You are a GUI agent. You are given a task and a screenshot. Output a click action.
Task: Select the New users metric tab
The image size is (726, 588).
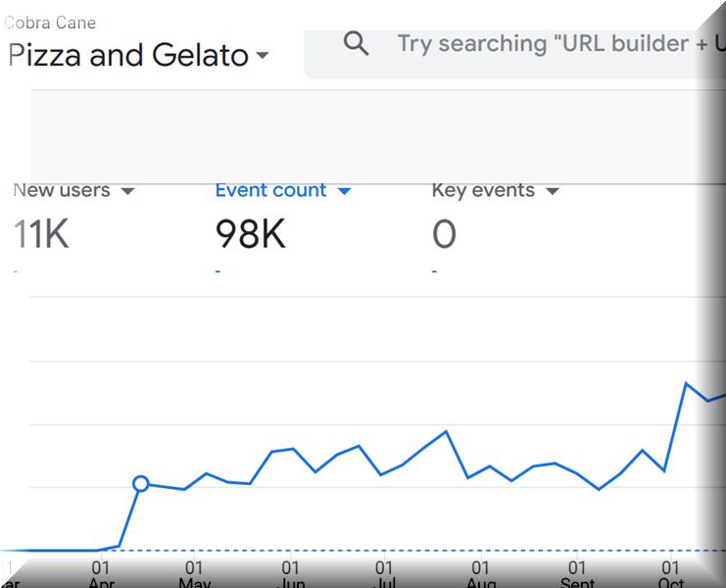(62, 190)
